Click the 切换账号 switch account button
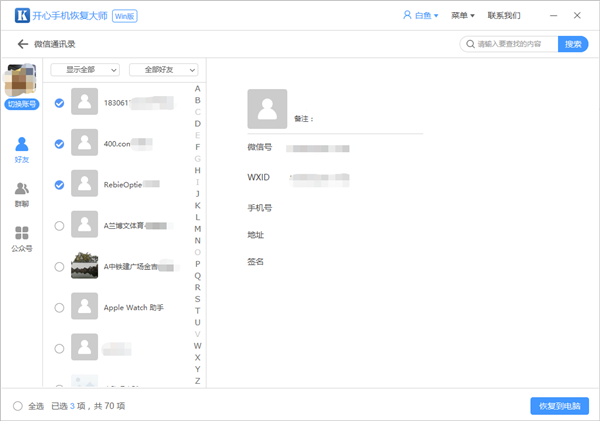Viewport: 600px width, 421px height. (x=22, y=104)
